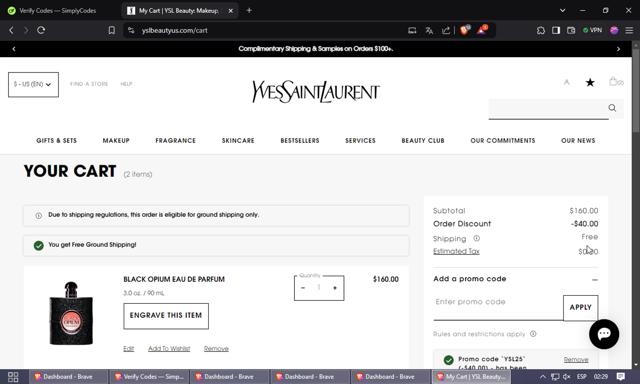This screenshot has width=640, height=384.
Task: Click the VPN button in toolbar
Action: point(592,30)
